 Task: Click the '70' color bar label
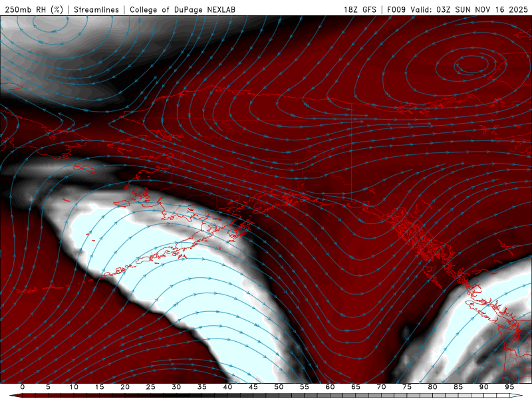[x=381, y=387]
